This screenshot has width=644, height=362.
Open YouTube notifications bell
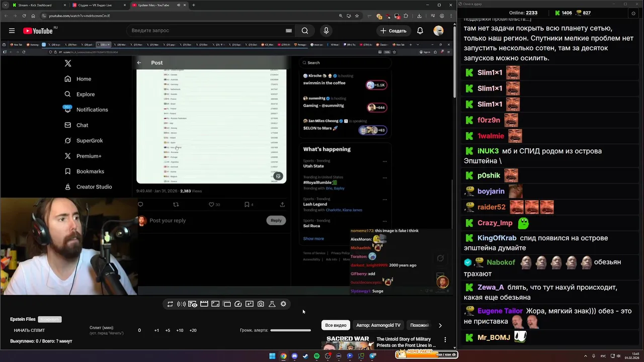pyautogui.click(x=420, y=31)
